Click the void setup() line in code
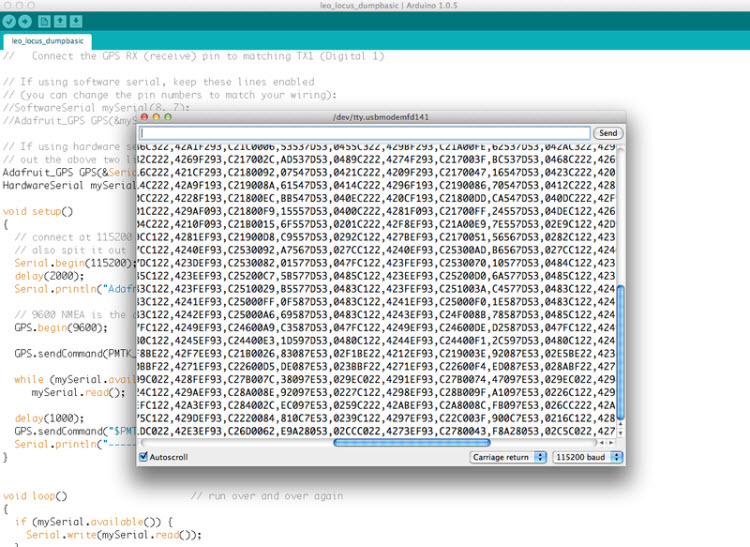 click(38, 211)
